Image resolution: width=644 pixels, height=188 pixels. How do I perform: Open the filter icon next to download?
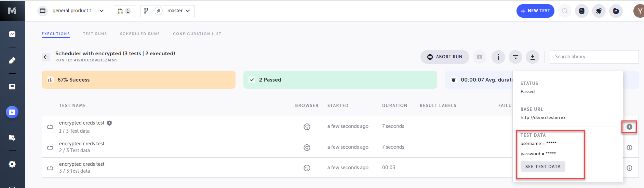[515, 57]
